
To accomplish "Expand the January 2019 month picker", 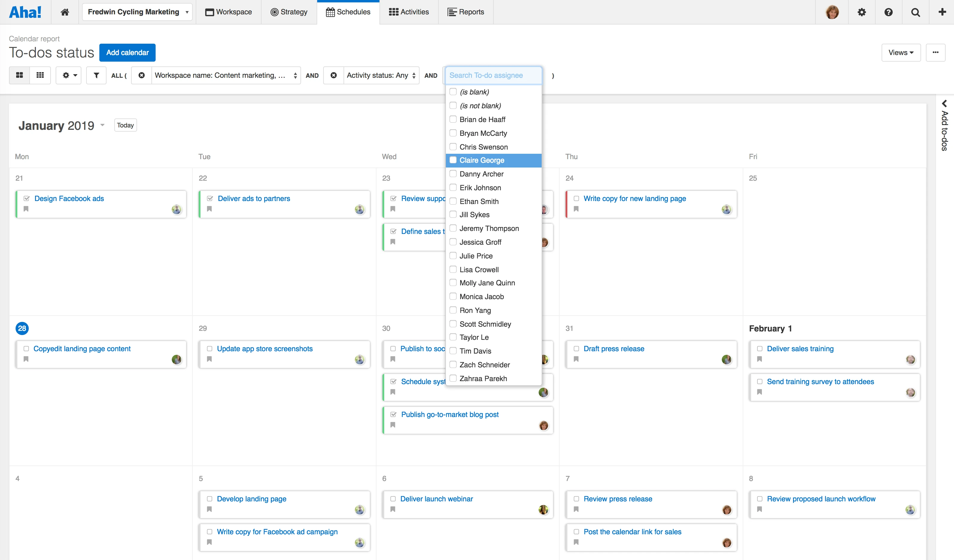I will coord(102,125).
